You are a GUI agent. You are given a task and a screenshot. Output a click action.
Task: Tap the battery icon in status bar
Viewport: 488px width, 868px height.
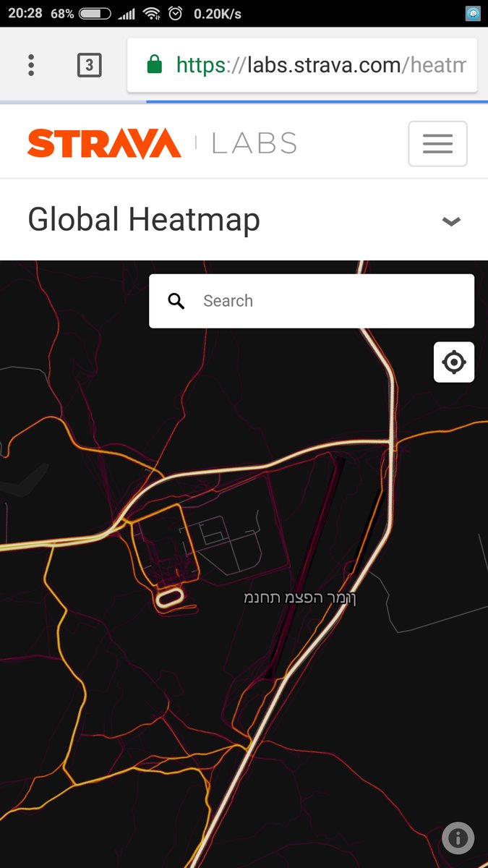pyautogui.click(x=95, y=13)
